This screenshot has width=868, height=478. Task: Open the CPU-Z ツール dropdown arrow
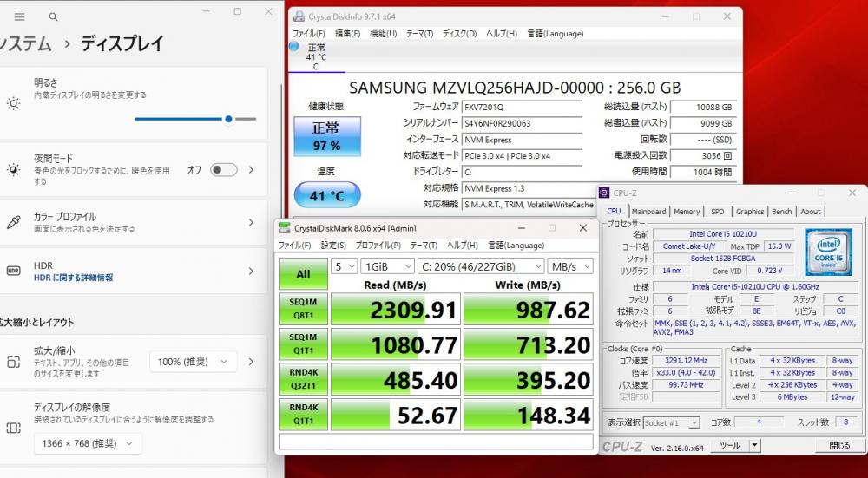point(754,445)
